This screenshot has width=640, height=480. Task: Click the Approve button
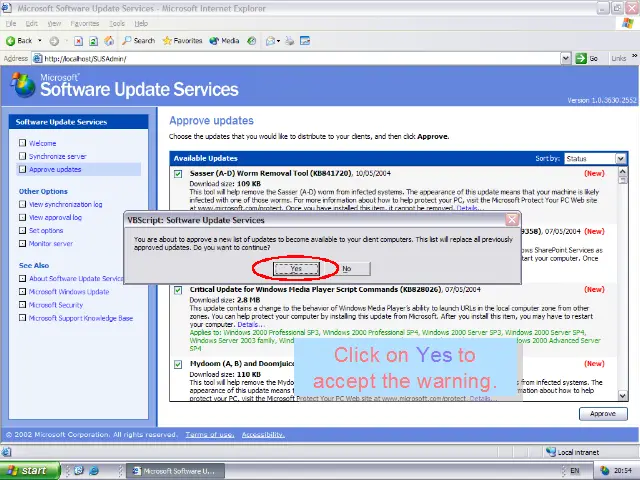(x=603, y=413)
